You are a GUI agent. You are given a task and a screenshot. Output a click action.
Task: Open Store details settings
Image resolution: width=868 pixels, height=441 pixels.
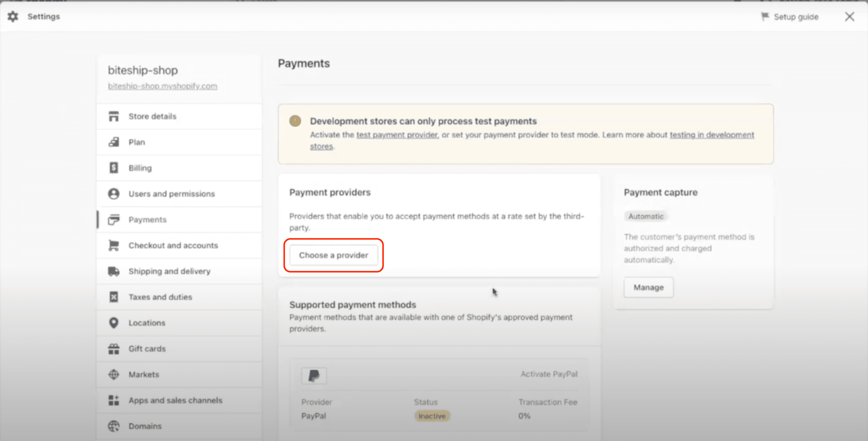(x=179, y=116)
